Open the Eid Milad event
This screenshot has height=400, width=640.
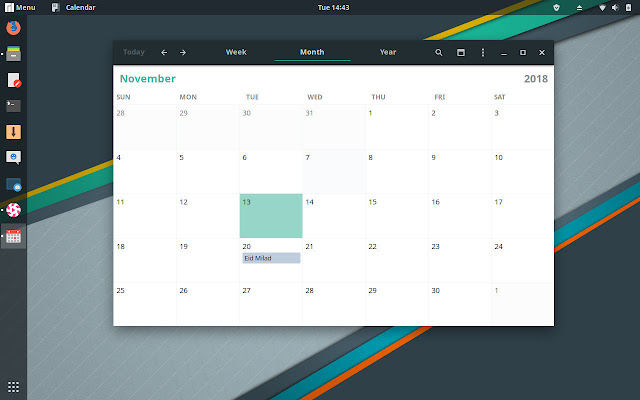[x=271, y=258]
